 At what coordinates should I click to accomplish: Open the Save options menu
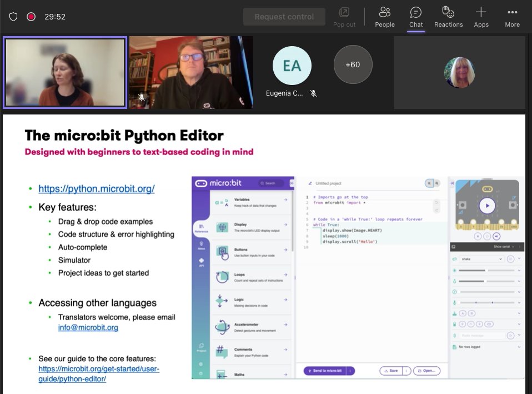click(406, 371)
